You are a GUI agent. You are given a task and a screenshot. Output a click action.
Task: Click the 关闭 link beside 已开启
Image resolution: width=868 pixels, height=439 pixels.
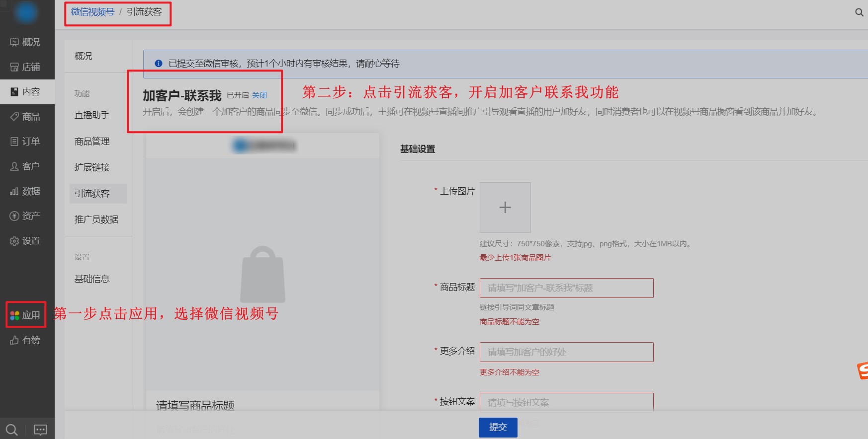[x=260, y=95]
